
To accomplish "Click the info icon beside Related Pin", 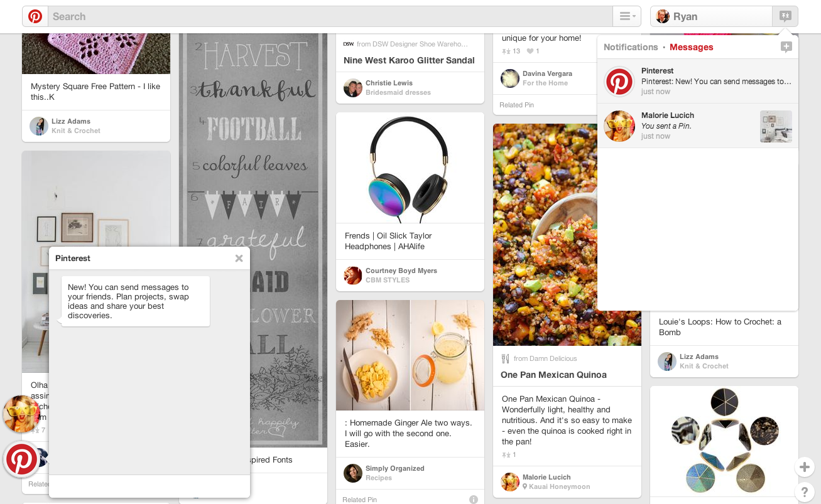I will point(474,500).
